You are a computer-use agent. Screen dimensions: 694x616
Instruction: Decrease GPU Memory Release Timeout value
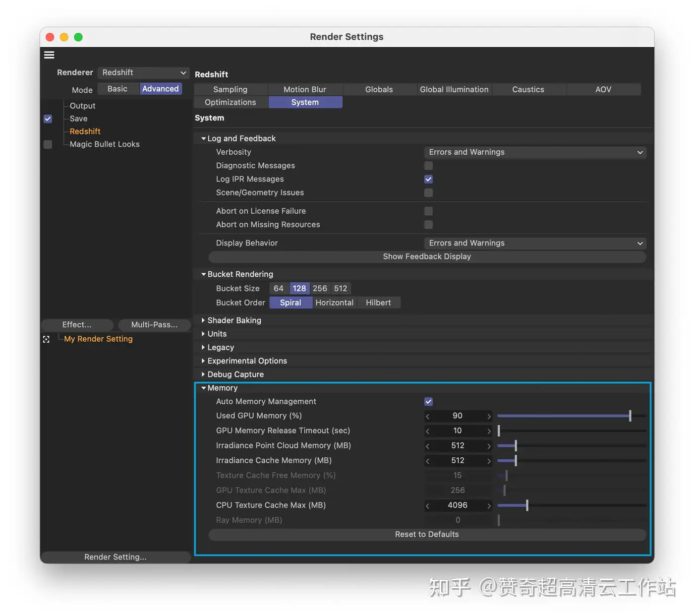428,431
